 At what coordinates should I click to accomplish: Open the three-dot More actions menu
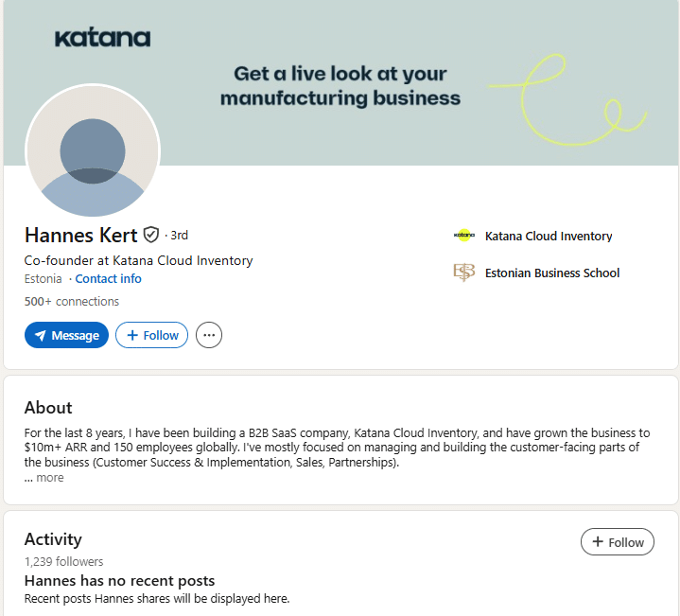tap(209, 335)
